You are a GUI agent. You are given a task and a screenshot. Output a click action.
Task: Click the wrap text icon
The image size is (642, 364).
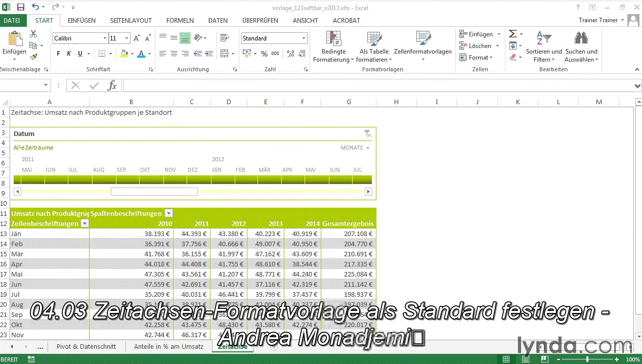tap(225, 38)
